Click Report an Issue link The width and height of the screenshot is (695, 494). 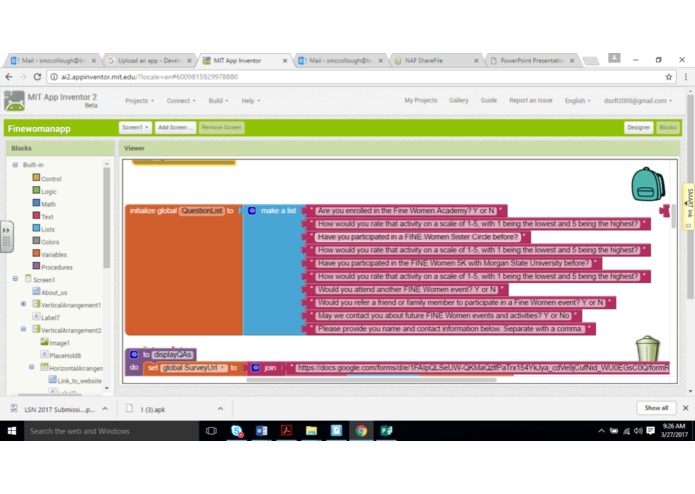[531, 101]
